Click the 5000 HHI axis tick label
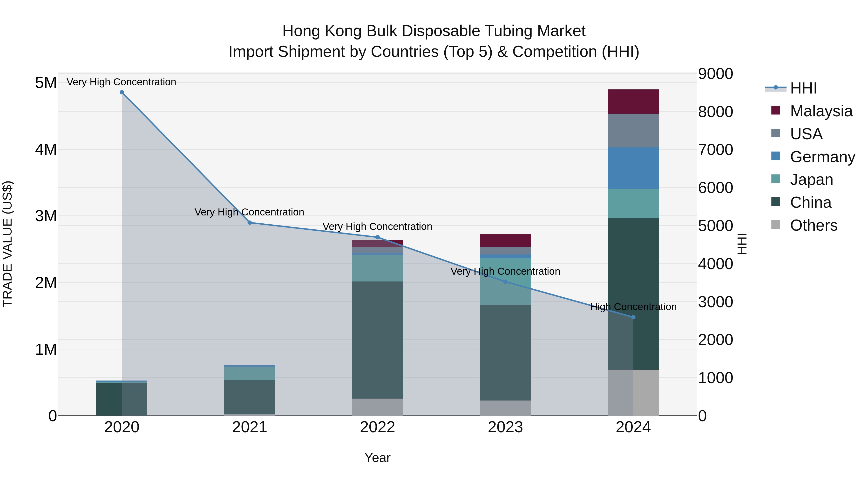Viewport: 868px width, 488px height. pos(716,226)
